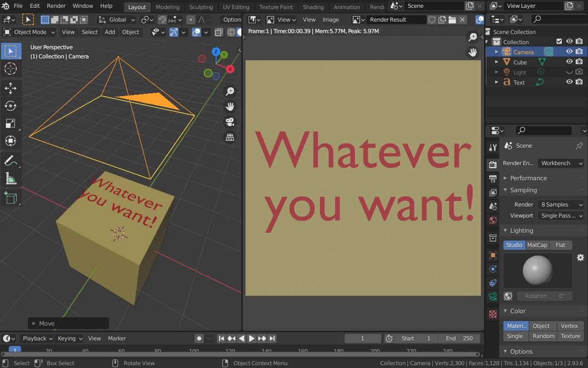
Task: Switch orthographic/perspective grid view icon
Action: (230, 137)
